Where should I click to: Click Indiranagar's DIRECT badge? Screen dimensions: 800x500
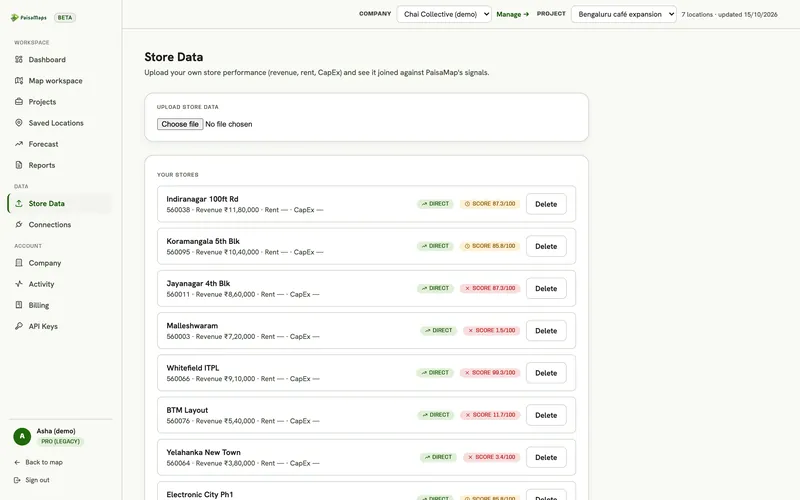pyautogui.click(x=435, y=204)
